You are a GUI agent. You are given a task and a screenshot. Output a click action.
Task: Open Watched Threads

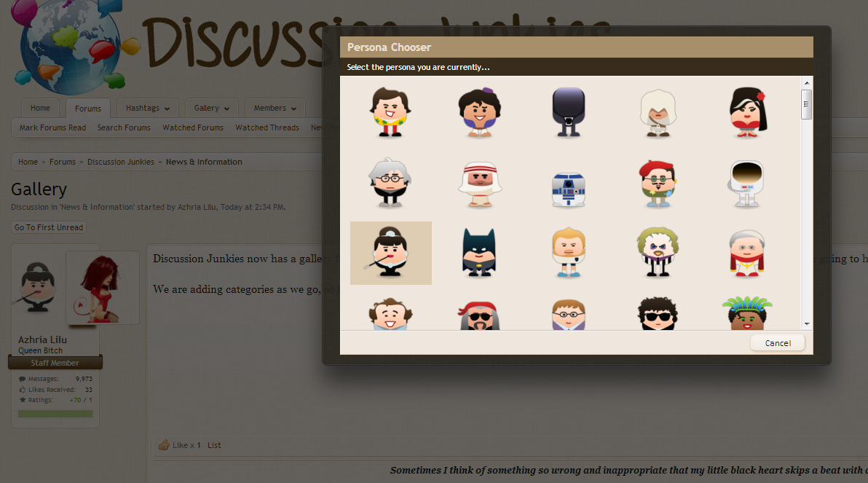tap(267, 127)
